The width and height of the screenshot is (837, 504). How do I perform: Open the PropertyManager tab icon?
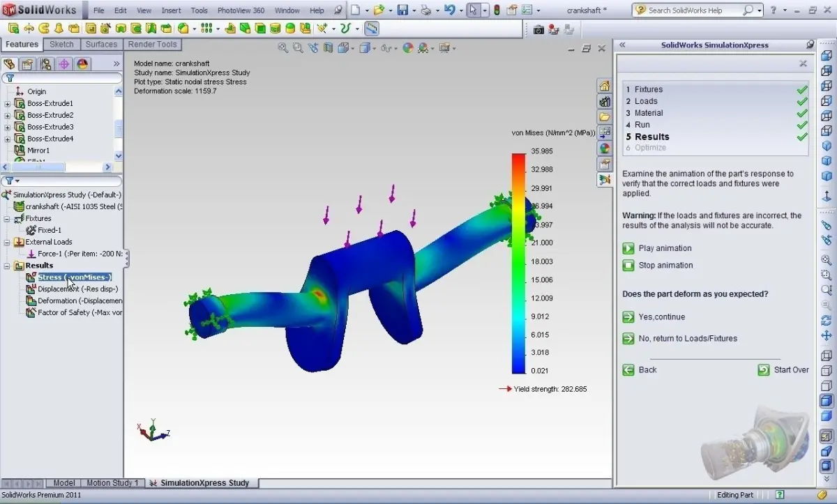pos(27,64)
